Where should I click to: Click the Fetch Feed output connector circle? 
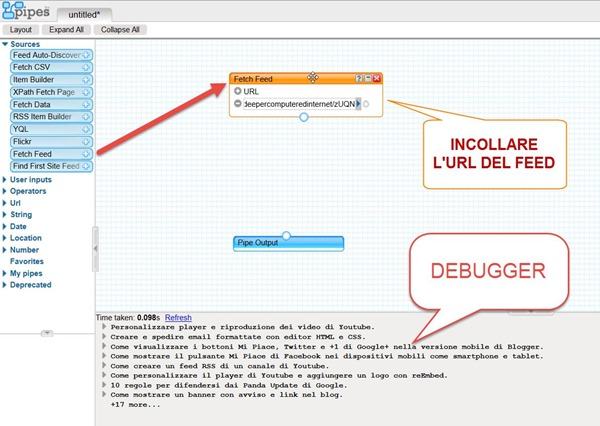[x=304, y=117]
